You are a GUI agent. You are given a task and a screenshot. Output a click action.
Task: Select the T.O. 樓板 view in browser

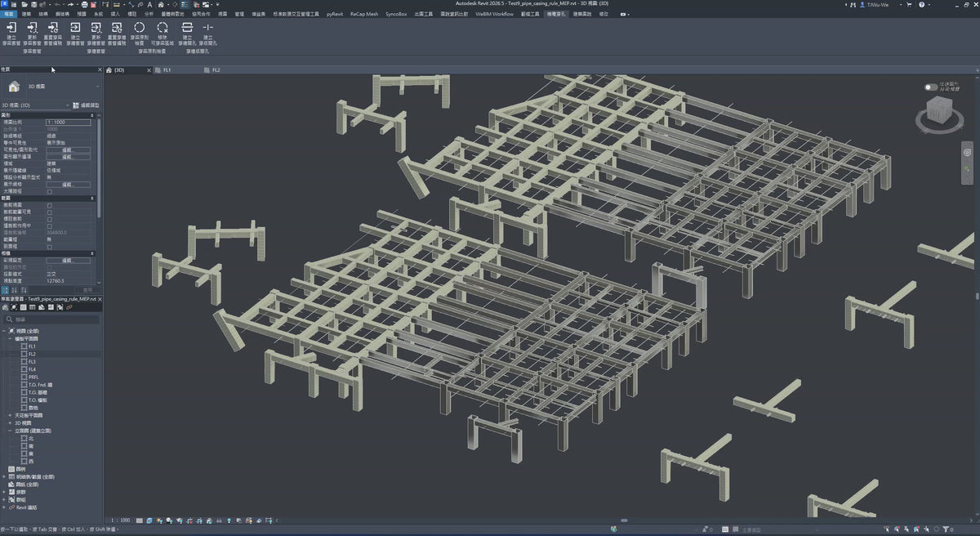[x=38, y=400]
